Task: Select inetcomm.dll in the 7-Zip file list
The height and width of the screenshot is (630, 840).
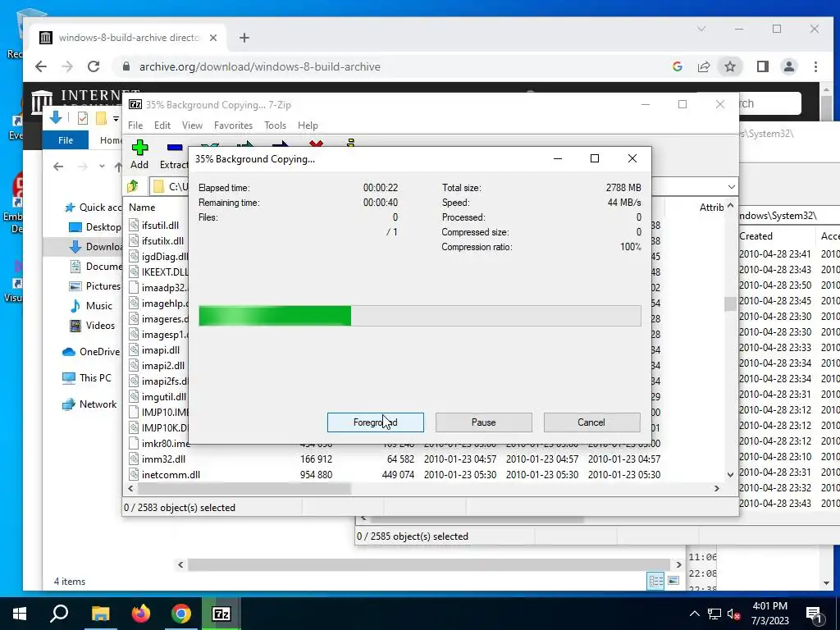Action: click(171, 475)
